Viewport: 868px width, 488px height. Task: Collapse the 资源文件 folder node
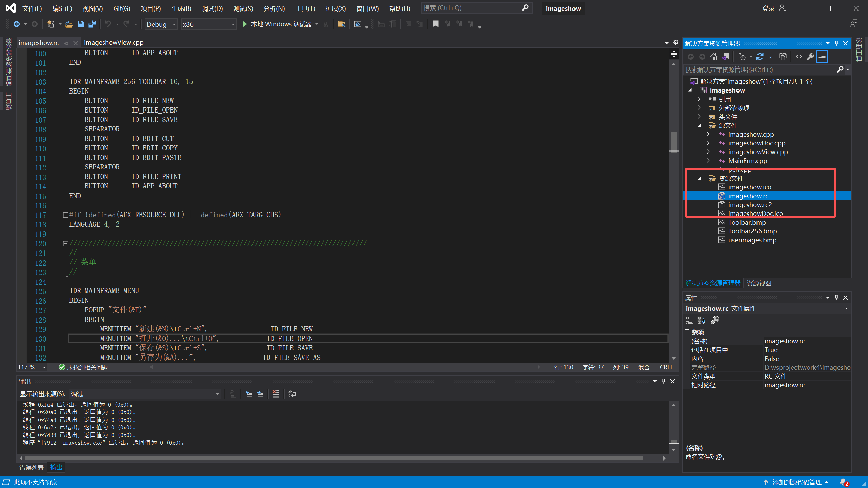coord(699,178)
